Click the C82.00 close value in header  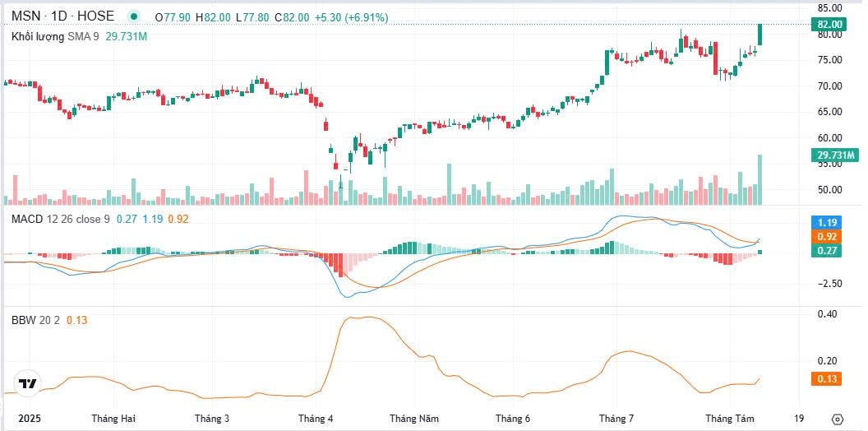tap(292, 18)
